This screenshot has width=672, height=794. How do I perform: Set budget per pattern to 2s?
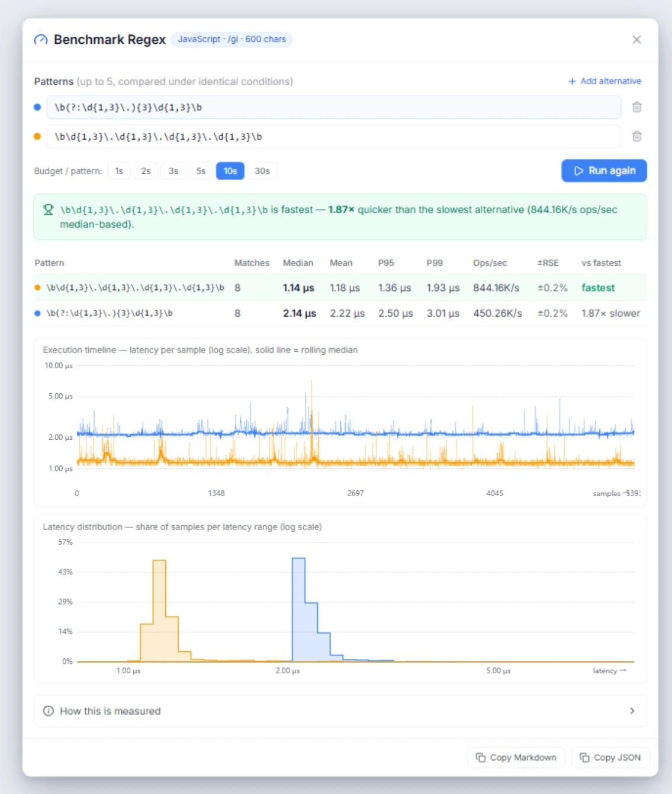pos(146,171)
